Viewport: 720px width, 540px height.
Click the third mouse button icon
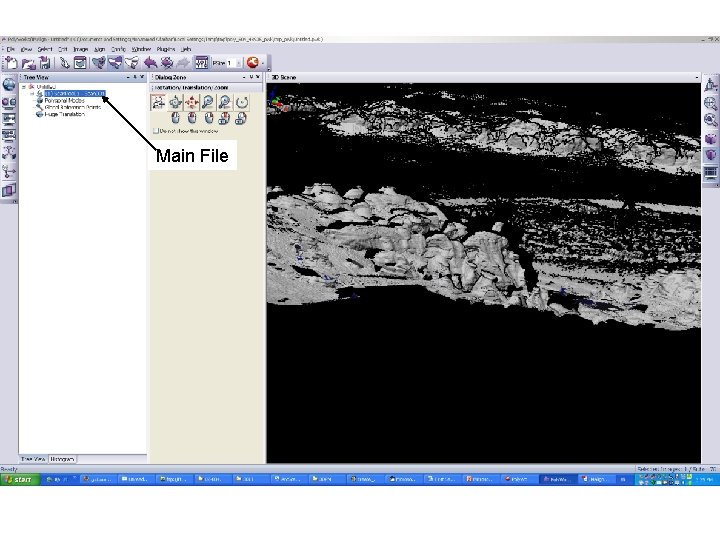coord(208,118)
